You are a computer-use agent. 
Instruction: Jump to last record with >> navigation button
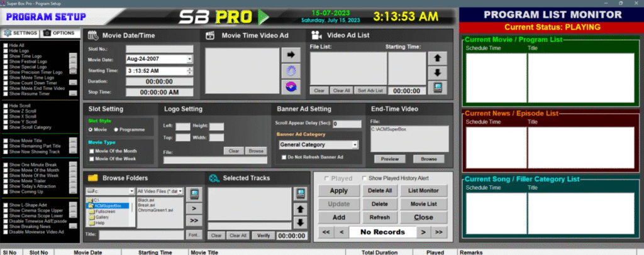pos(438,232)
